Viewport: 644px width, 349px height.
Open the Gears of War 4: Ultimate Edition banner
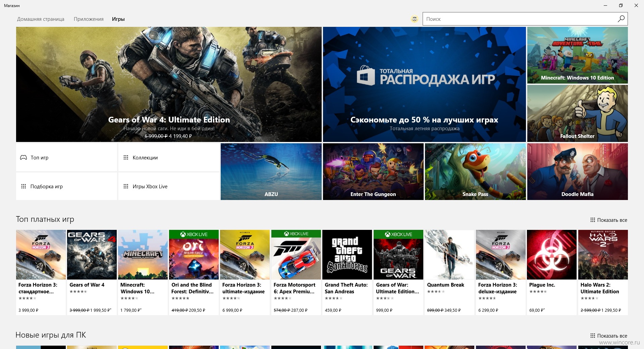[x=169, y=84]
